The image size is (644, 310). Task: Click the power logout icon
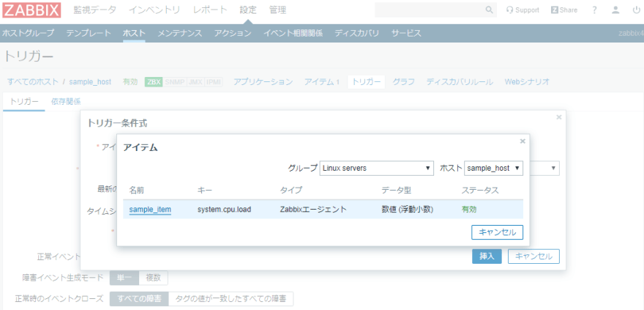point(636,10)
